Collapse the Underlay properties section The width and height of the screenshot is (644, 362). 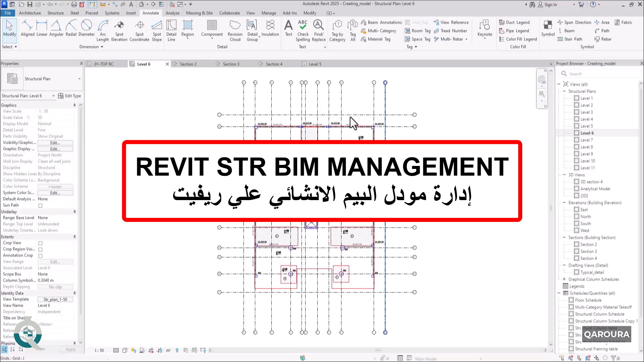(x=74, y=212)
